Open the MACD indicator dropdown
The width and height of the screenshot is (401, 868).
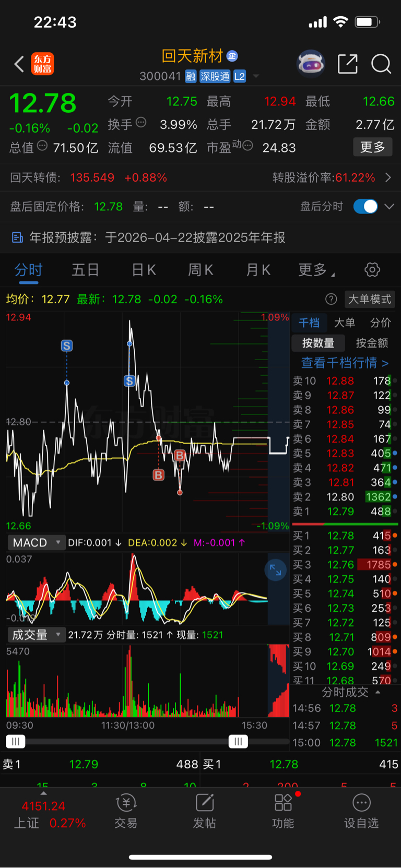tap(36, 543)
